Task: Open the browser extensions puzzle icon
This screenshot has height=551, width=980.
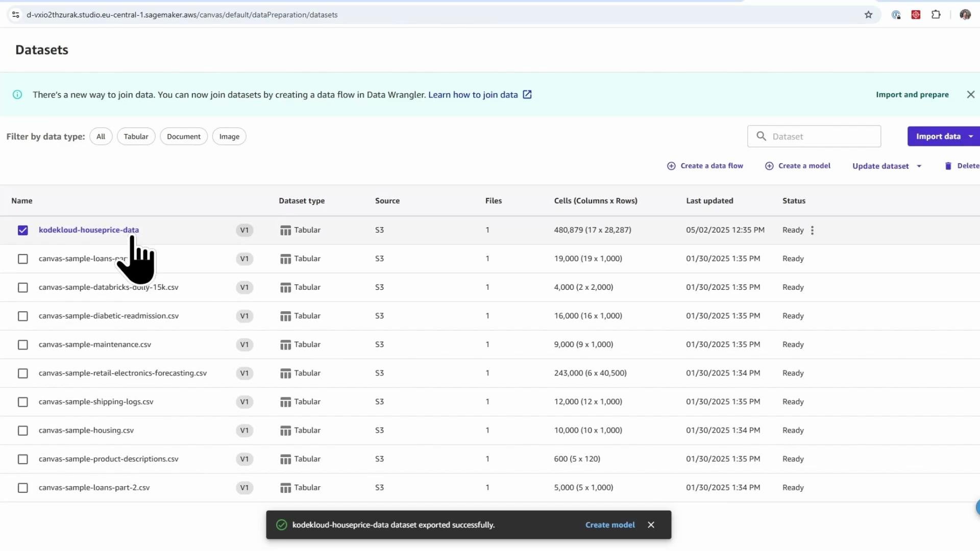Action: (x=936, y=15)
